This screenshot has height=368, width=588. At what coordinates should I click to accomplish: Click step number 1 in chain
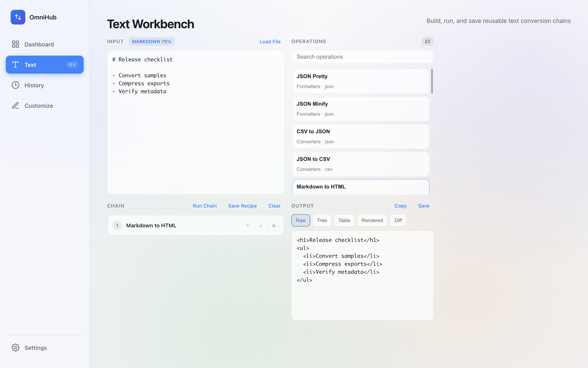[x=117, y=225]
